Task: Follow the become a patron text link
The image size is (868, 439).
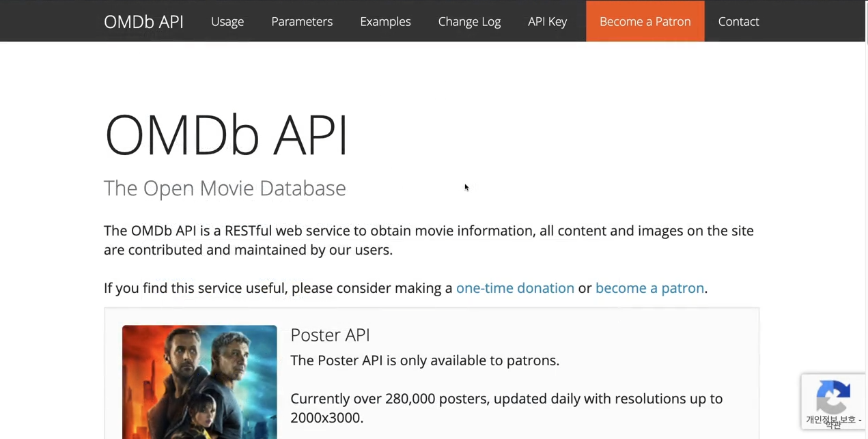Action: pos(649,288)
